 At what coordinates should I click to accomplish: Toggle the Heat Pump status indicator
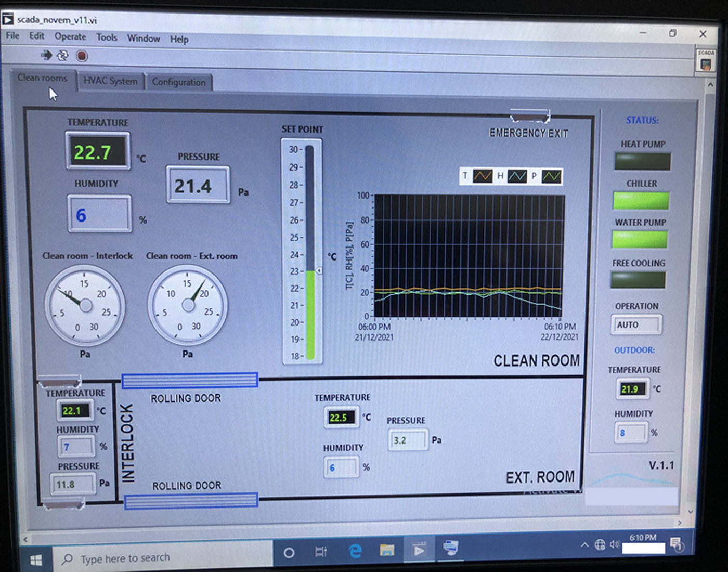point(642,162)
